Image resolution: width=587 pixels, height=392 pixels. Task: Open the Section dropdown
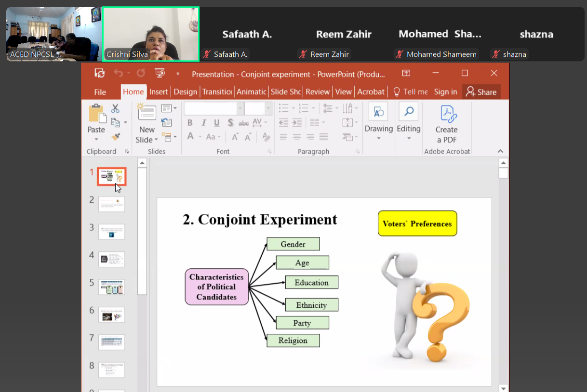tap(169, 137)
